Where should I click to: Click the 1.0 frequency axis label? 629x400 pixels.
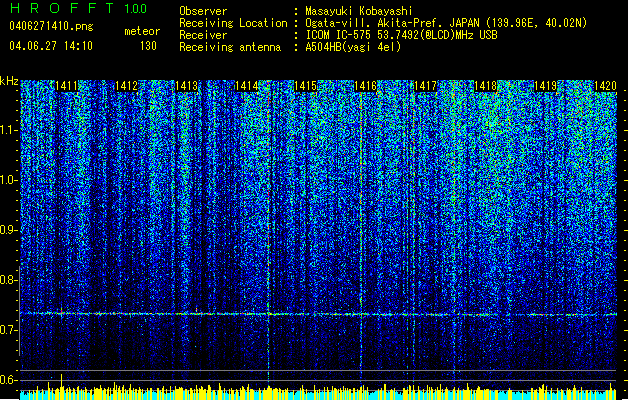[9, 180]
